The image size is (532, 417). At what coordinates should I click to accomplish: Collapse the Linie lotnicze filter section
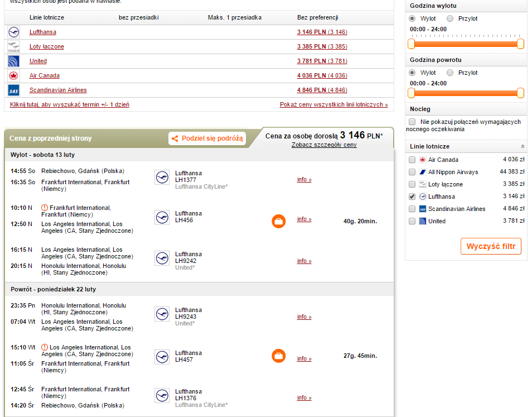(x=523, y=146)
